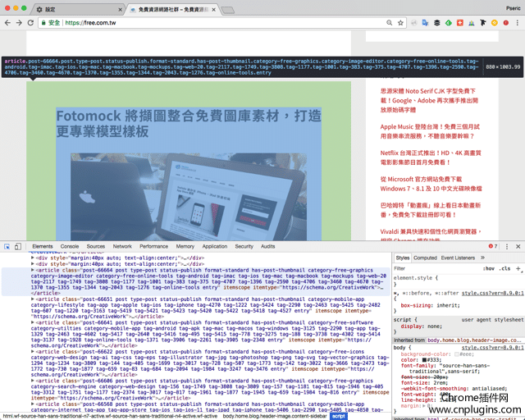525x420 pixels.
Task: Click the greyed-out globe extension icon
Action: click(x=414, y=22)
